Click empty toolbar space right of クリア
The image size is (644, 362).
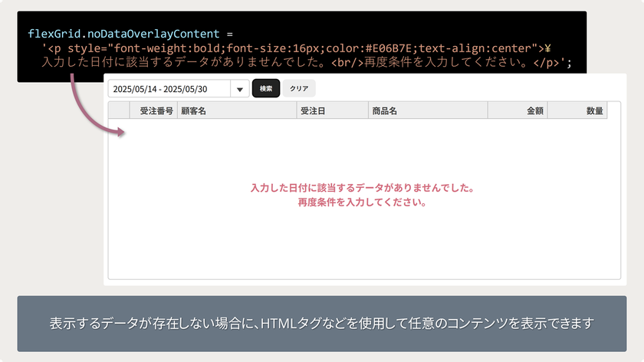click(460, 89)
